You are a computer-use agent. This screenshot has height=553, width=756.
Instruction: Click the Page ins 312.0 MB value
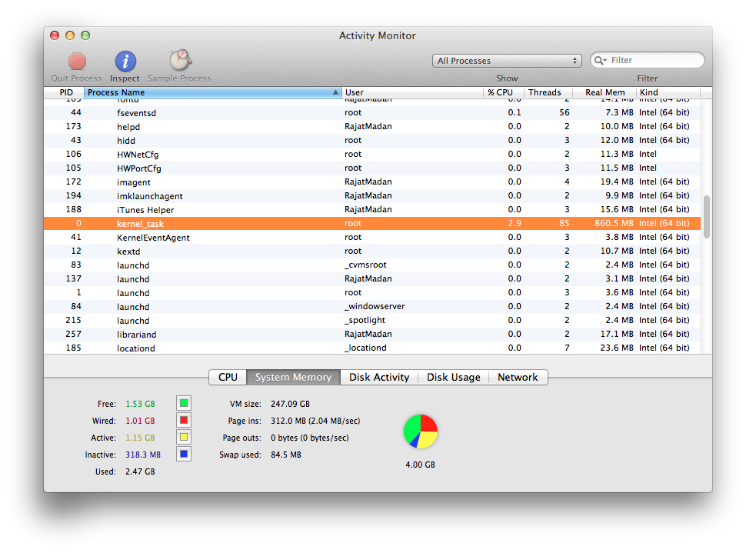[315, 421]
